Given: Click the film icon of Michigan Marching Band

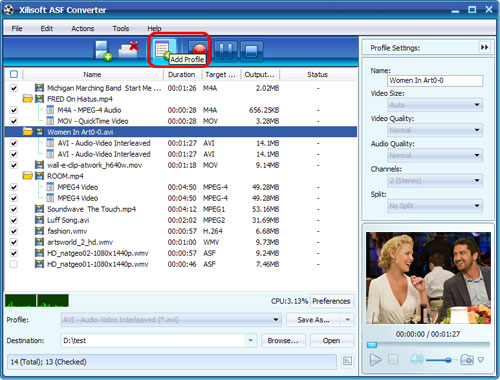Looking at the screenshot, I should click(39, 88).
